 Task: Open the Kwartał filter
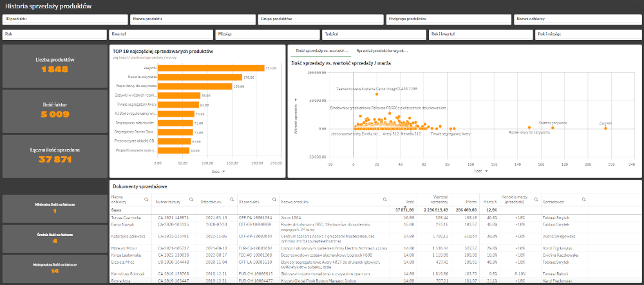161,35
